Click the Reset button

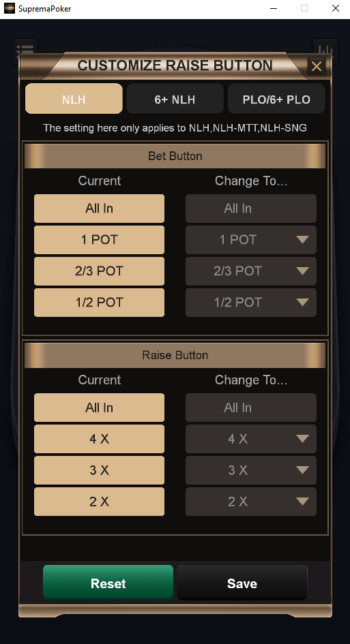(108, 583)
